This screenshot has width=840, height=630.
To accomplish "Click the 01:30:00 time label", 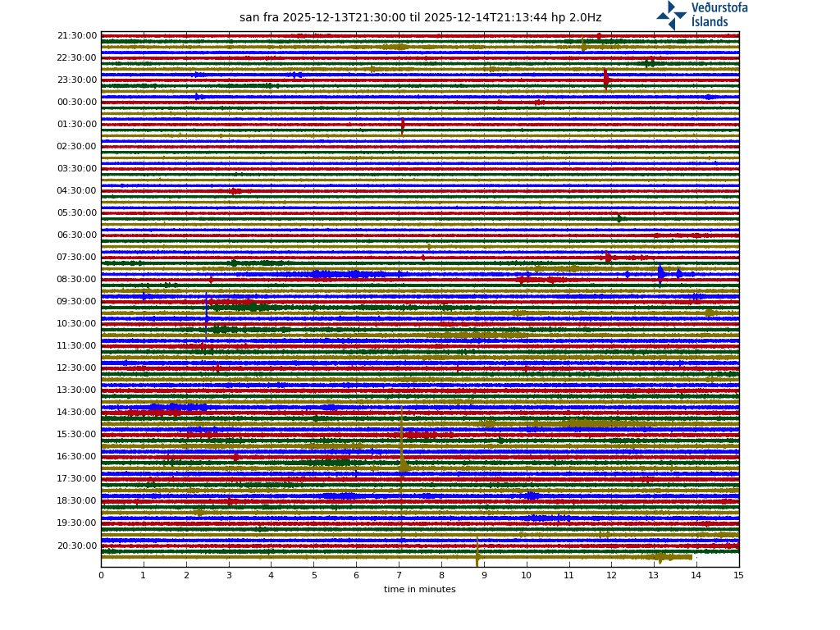I will [x=77, y=125].
